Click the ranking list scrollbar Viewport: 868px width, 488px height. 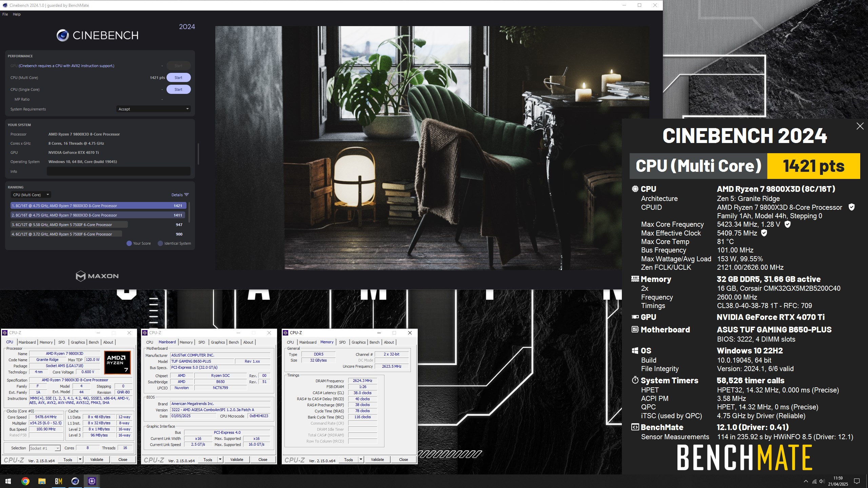[x=189, y=212]
